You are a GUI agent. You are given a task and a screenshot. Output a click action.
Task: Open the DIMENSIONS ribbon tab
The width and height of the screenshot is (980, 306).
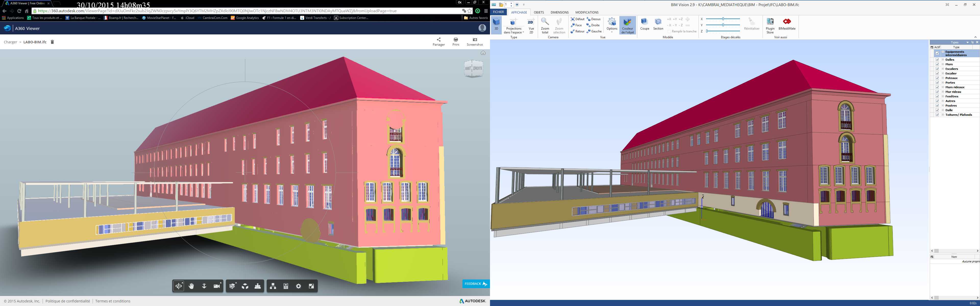559,12
